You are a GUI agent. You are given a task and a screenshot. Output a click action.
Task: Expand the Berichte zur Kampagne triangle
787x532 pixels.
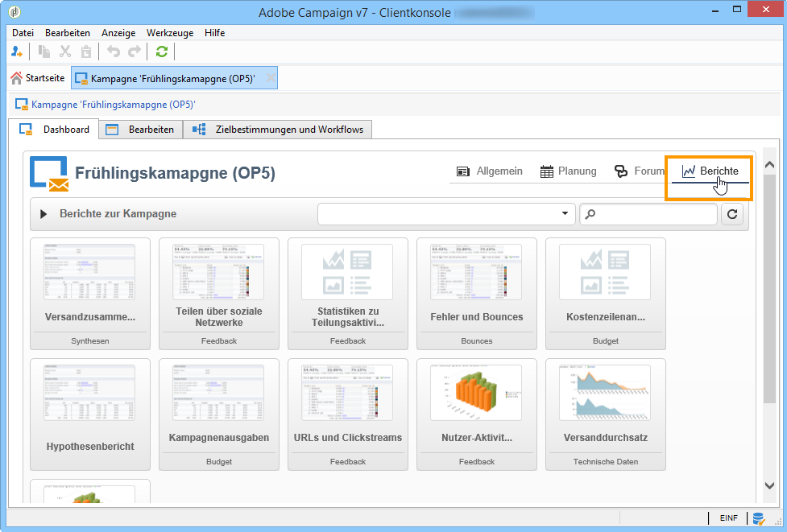click(43, 214)
